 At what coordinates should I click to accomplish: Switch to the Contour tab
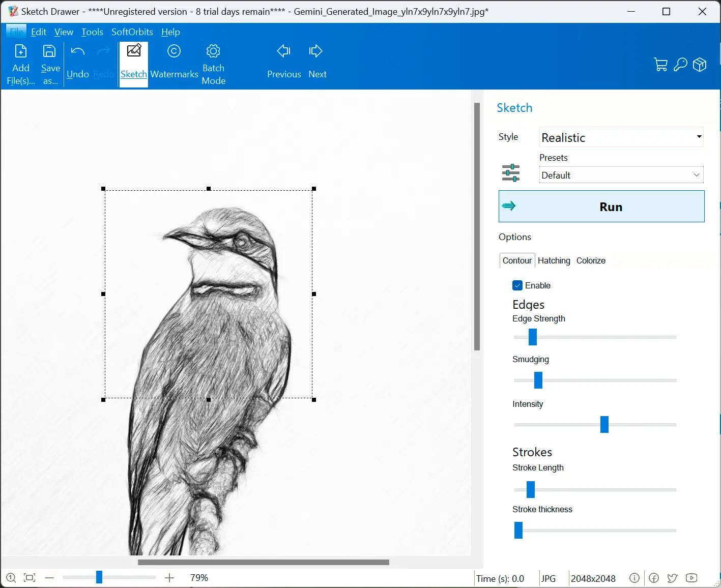coord(517,260)
